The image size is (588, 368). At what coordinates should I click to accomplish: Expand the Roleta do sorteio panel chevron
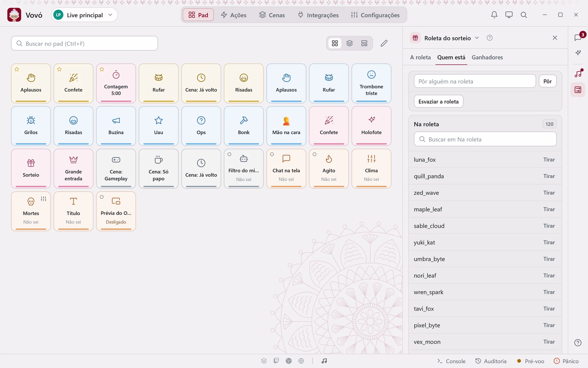[477, 38]
